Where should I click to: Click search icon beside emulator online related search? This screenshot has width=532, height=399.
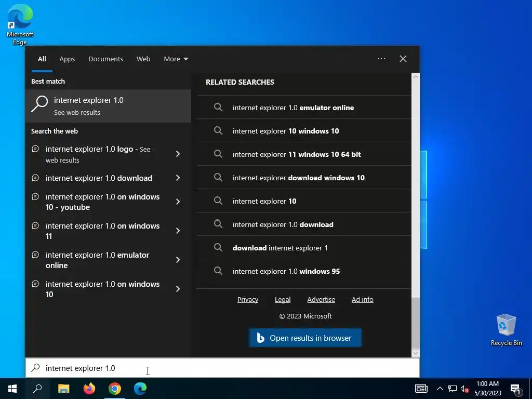click(x=218, y=107)
